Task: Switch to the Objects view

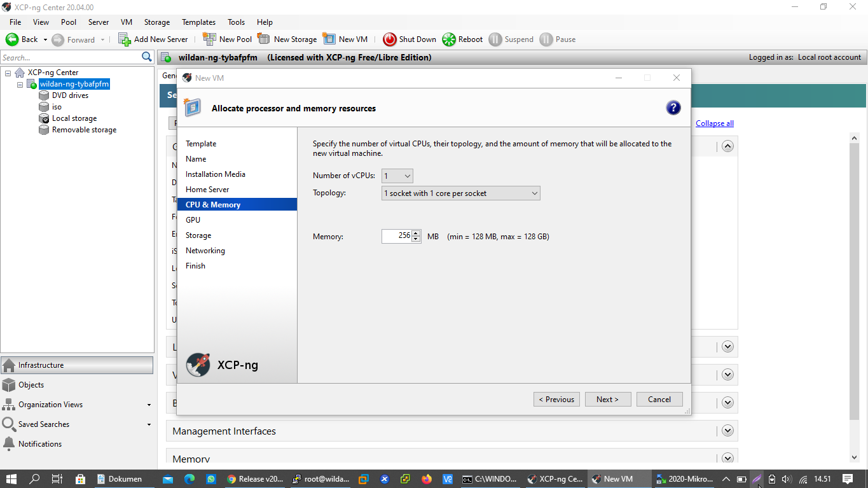Action: coord(77,385)
